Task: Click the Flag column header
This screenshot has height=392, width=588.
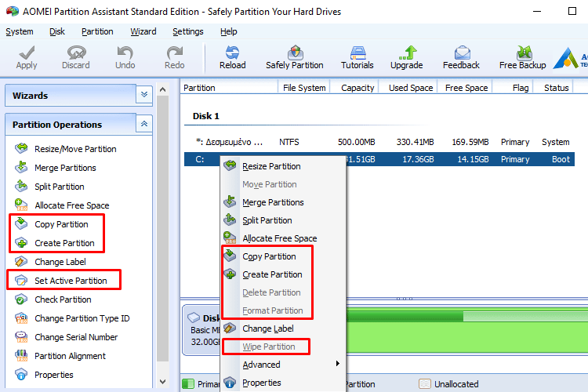Action: pos(512,88)
